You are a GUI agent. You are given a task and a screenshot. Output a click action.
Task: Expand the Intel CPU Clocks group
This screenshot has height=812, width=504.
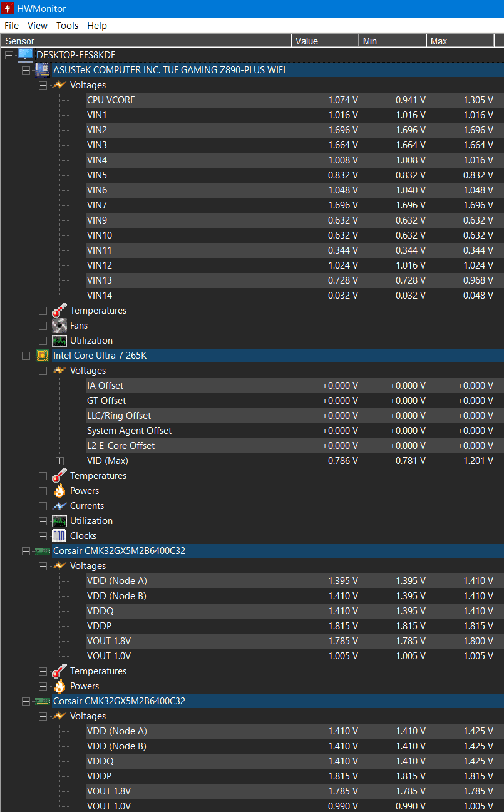coord(43,536)
